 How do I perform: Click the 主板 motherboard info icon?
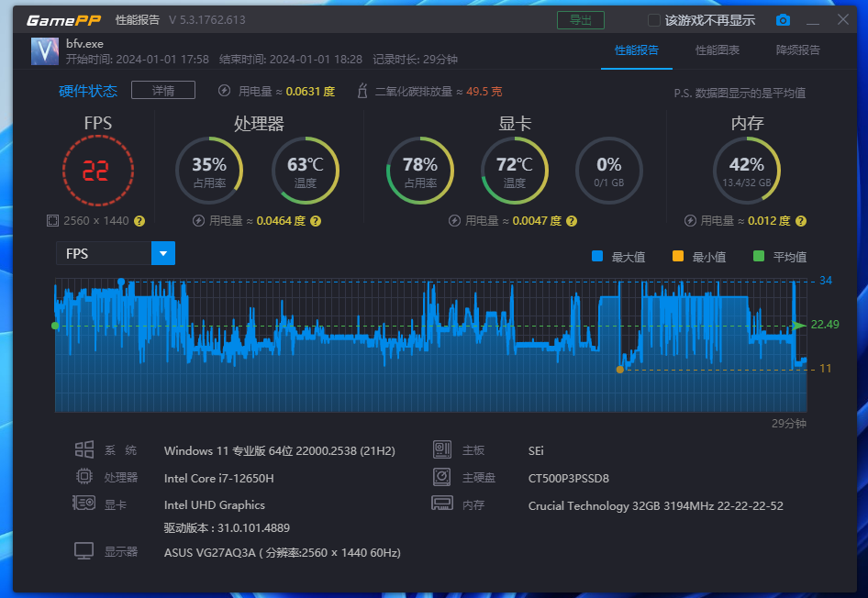pos(442,449)
